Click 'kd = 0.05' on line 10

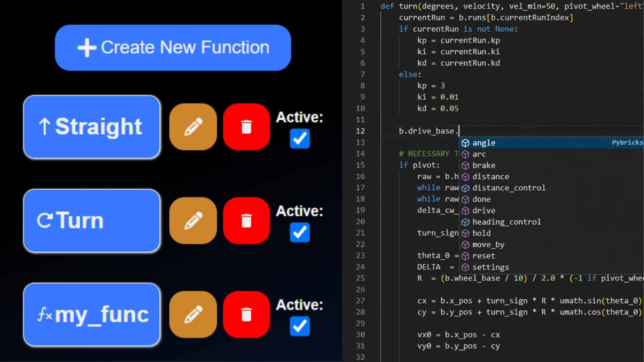pyautogui.click(x=438, y=109)
